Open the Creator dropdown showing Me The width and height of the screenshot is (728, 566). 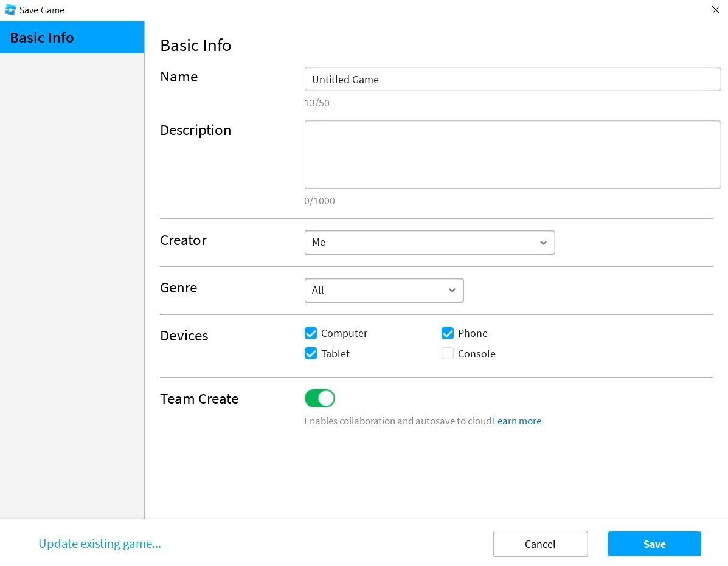point(429,243)
